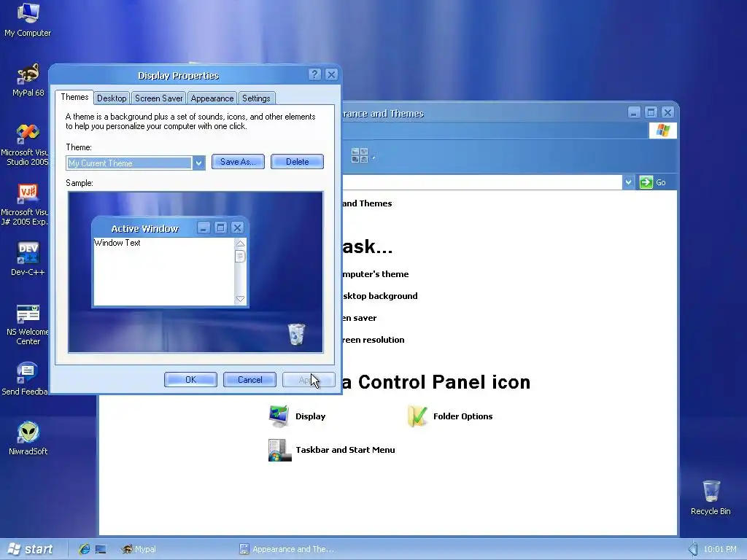The image size is (747, 560).
Task: Click Recycle Bin in theme sample preview
Action: (296, 334)
